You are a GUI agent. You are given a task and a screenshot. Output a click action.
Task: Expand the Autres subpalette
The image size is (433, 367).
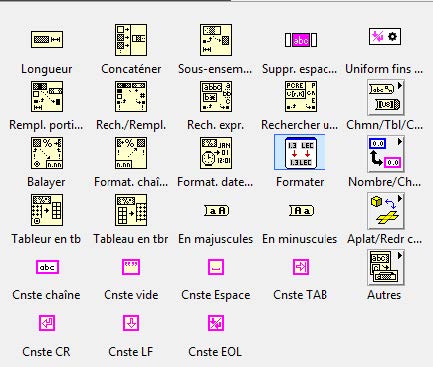[x=386, y=267]
